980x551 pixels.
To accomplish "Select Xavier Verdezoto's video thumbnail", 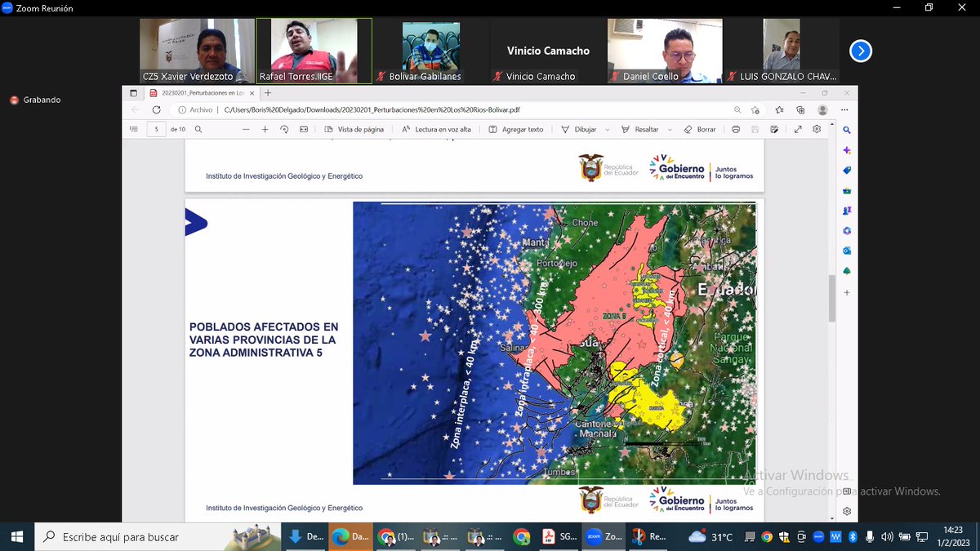I will (197, 51).
